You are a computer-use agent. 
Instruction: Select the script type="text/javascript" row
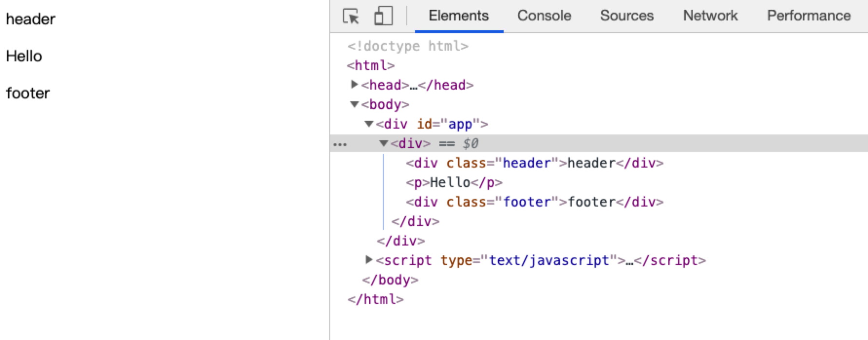pyautogui.click(x=541, y=260)
